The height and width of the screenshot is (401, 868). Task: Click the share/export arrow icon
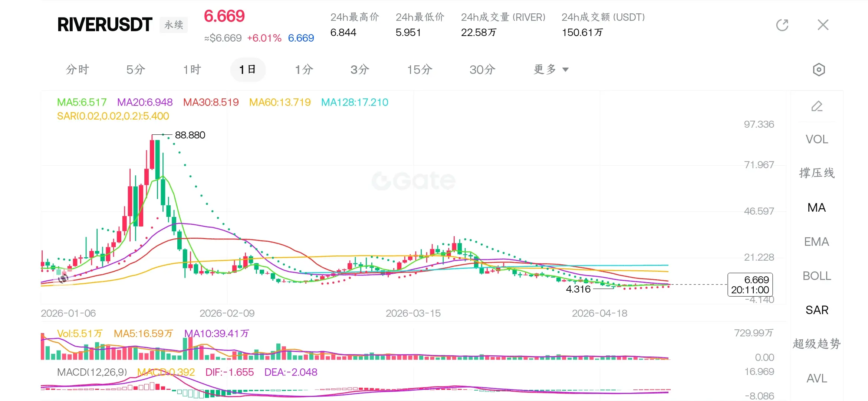(782, 25)
